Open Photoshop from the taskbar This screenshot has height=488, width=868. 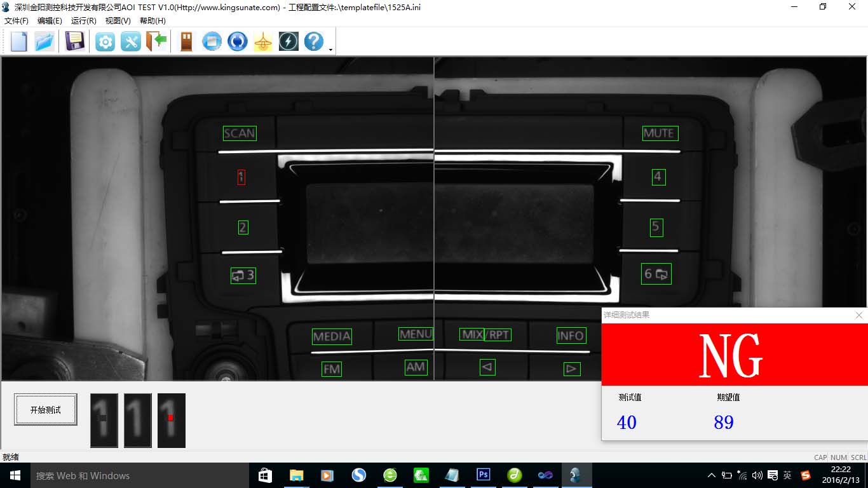(x=484, y=475)
